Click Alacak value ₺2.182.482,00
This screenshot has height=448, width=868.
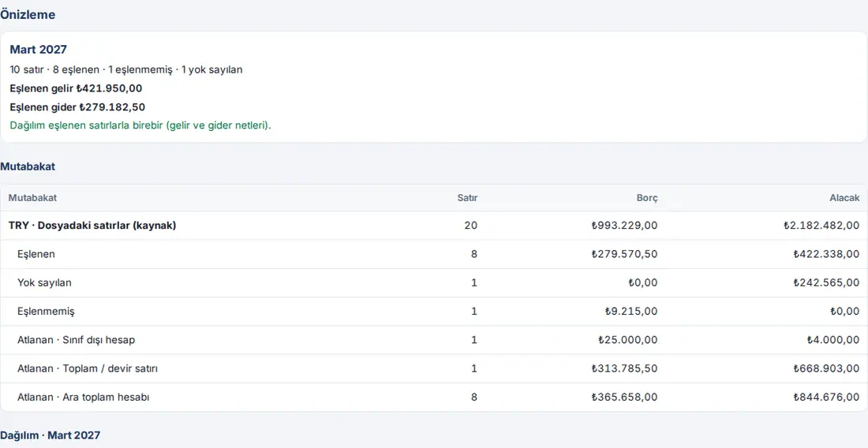pyautogui.click(x=821, y=226)
